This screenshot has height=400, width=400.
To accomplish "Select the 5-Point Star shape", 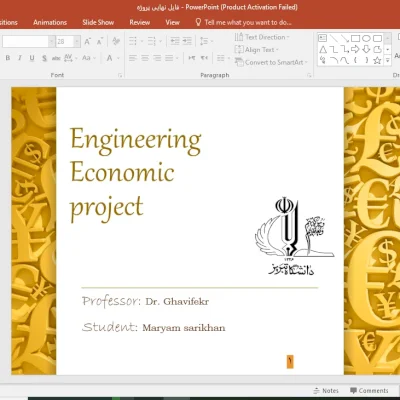I will pos(377,60).
